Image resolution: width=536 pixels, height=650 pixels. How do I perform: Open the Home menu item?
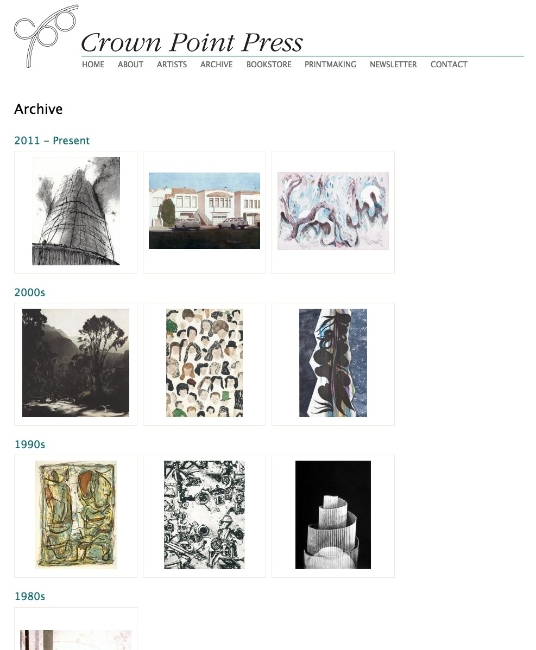pyautogui.click(x=93, y=64)
